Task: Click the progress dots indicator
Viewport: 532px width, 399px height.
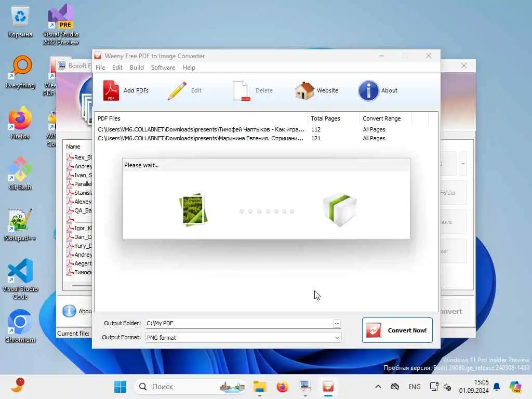Action: point(267,211)
